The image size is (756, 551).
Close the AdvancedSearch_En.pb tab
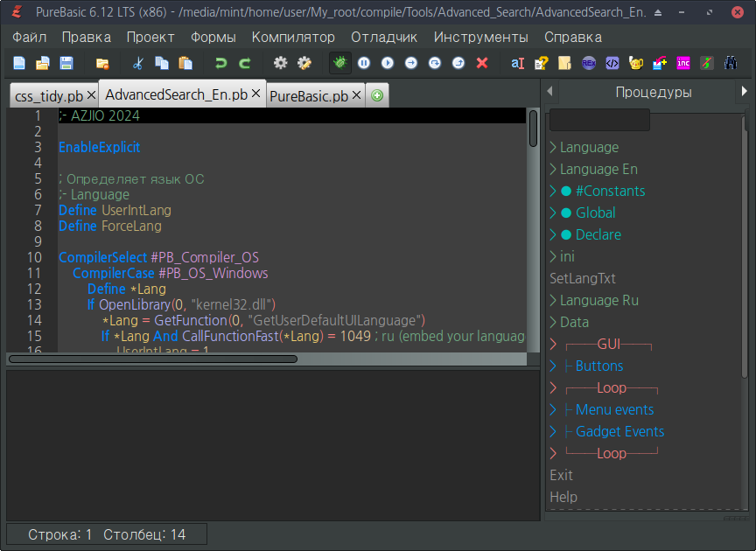(x=256, y=94)
